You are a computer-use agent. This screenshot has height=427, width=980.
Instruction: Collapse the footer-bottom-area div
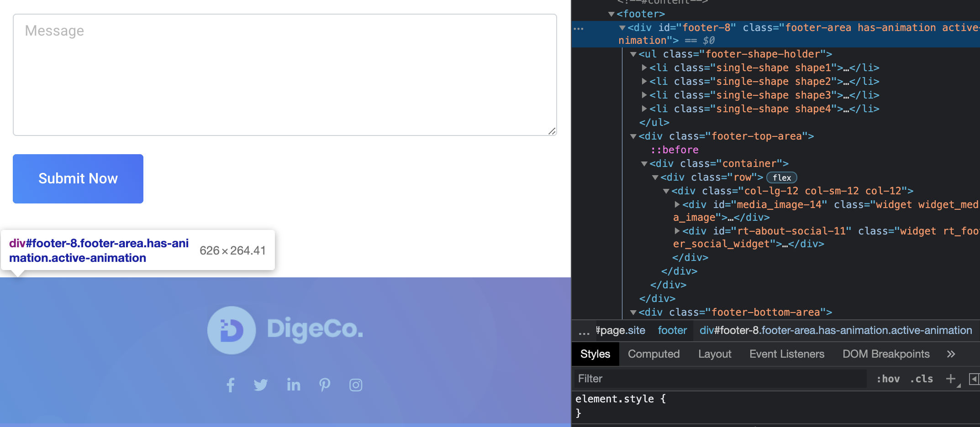click(633, 312)
